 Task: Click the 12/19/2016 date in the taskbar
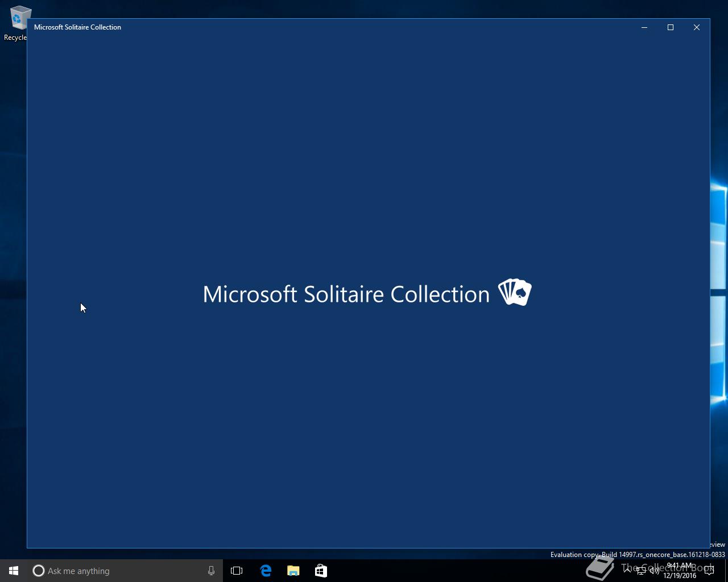coord(680,576)
